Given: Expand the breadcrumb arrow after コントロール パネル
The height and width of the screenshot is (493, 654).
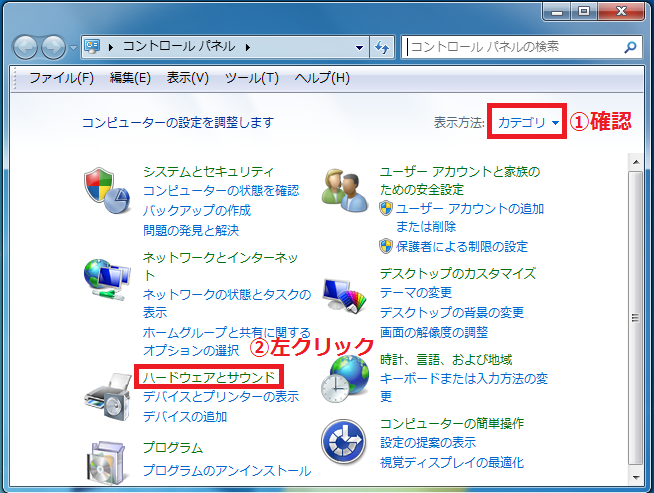Looking at the screenshot, I should (x=247, y=47).
